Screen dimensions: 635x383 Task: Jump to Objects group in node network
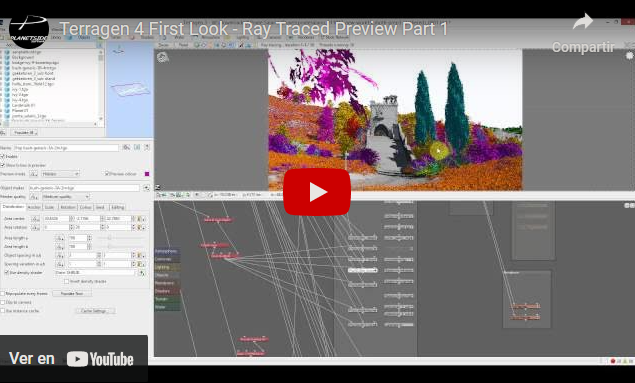pos(167,275)
